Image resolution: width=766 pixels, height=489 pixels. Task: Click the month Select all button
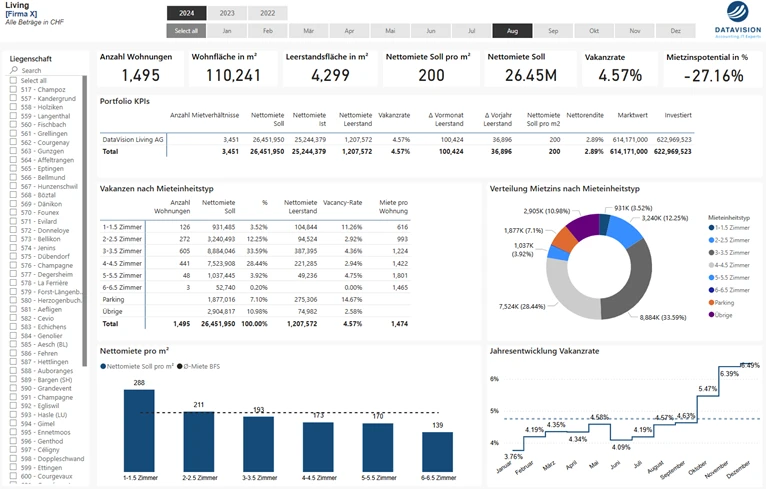point(187,31)
